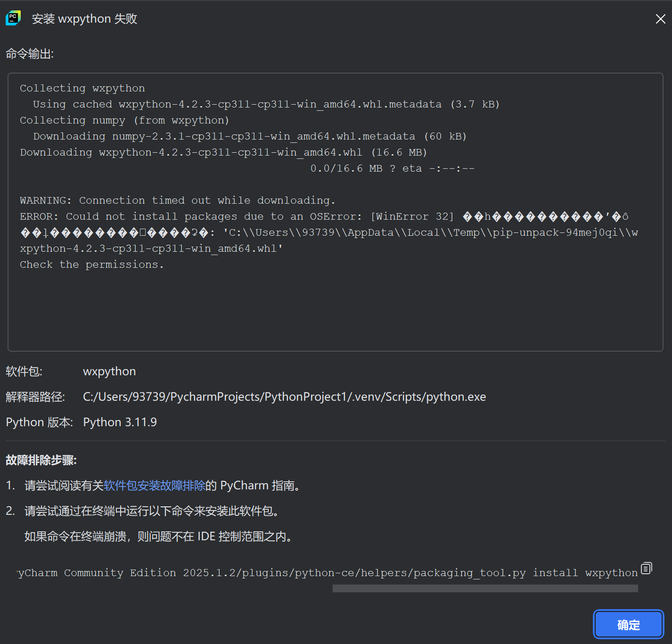The image size is (672, 644).
Task: Click the 'Using cached wxpython-4.2.3' line
Action: tap(266, 104)
